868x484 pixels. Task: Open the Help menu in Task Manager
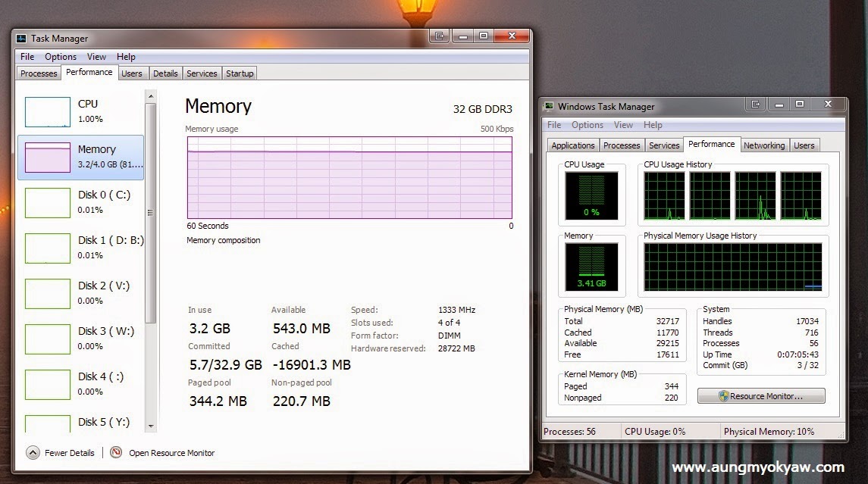pos(126,56)
